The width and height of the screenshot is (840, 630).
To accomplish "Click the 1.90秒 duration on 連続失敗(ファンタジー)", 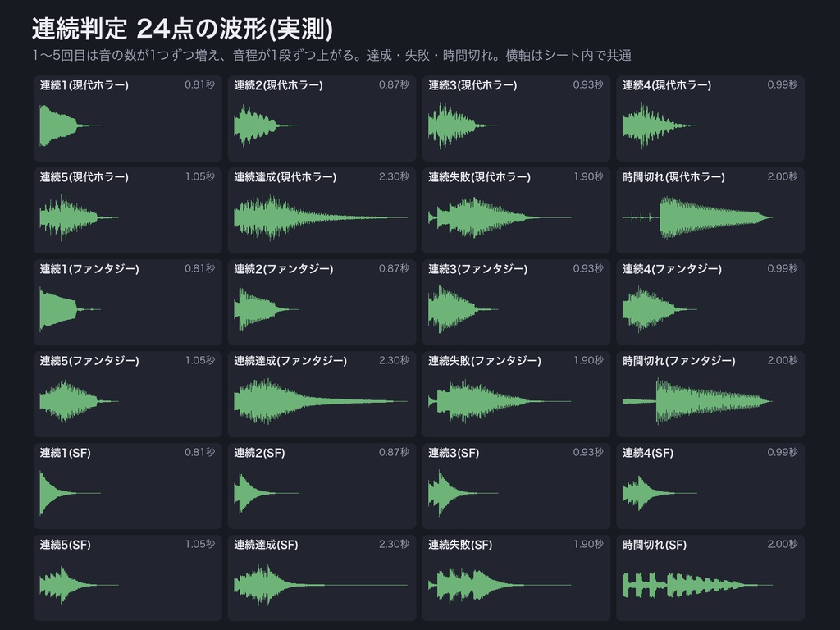I will tap(588, 360).
